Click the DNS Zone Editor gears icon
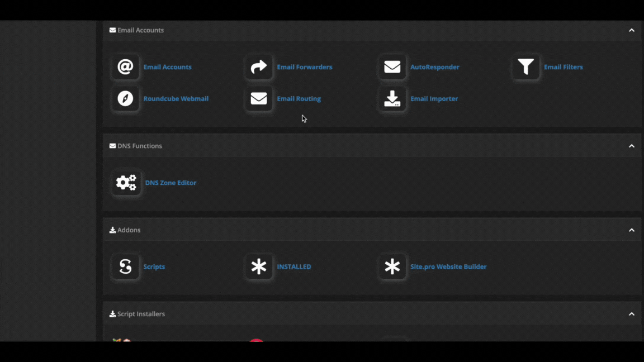Viewport: 644px width, 362px height. point(126,183)
